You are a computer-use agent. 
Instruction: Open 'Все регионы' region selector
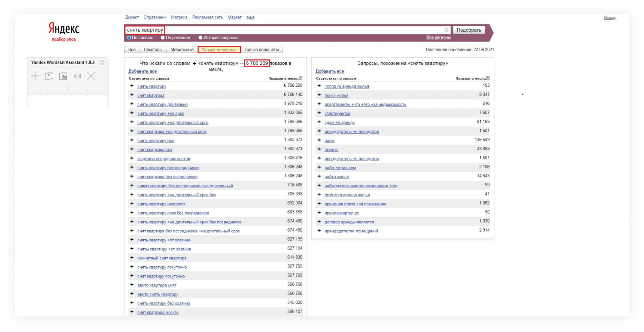click(438, 38)
